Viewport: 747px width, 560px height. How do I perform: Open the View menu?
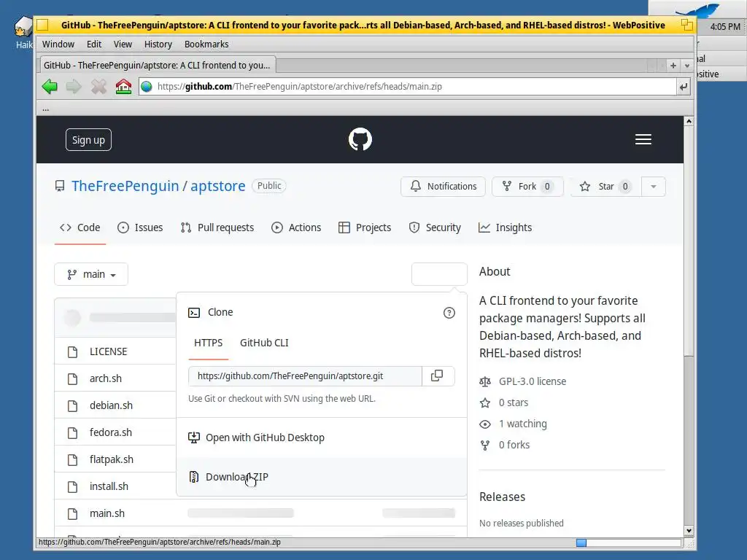(x=123, y=44)
